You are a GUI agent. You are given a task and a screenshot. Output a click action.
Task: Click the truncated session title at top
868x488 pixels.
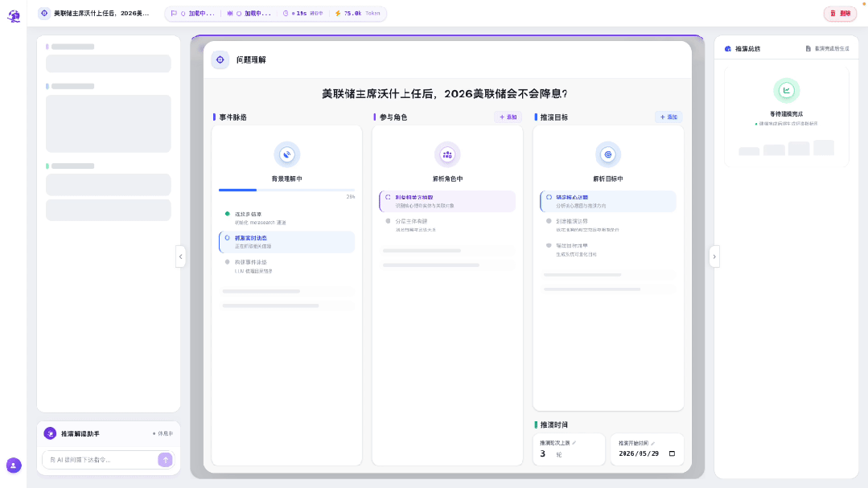coord(101,14)
